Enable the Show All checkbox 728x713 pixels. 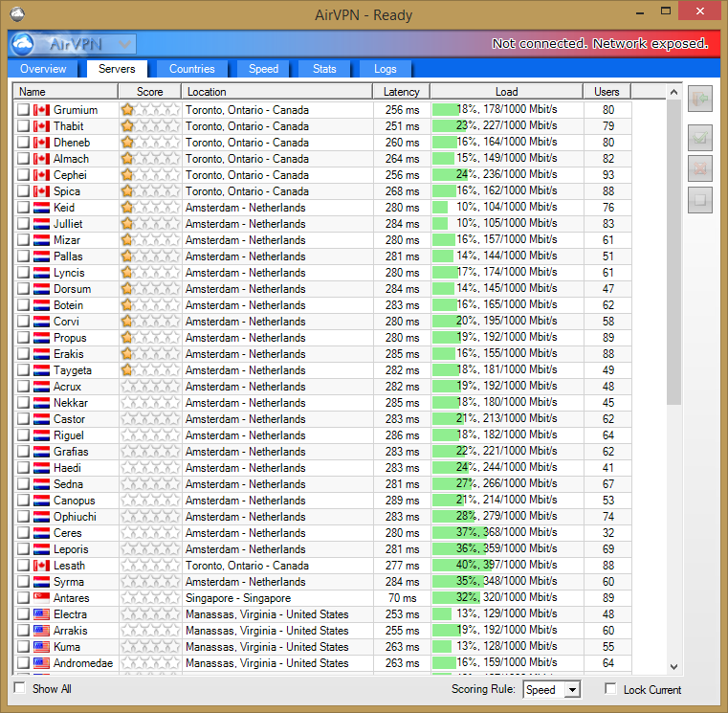tap(20, 687)
